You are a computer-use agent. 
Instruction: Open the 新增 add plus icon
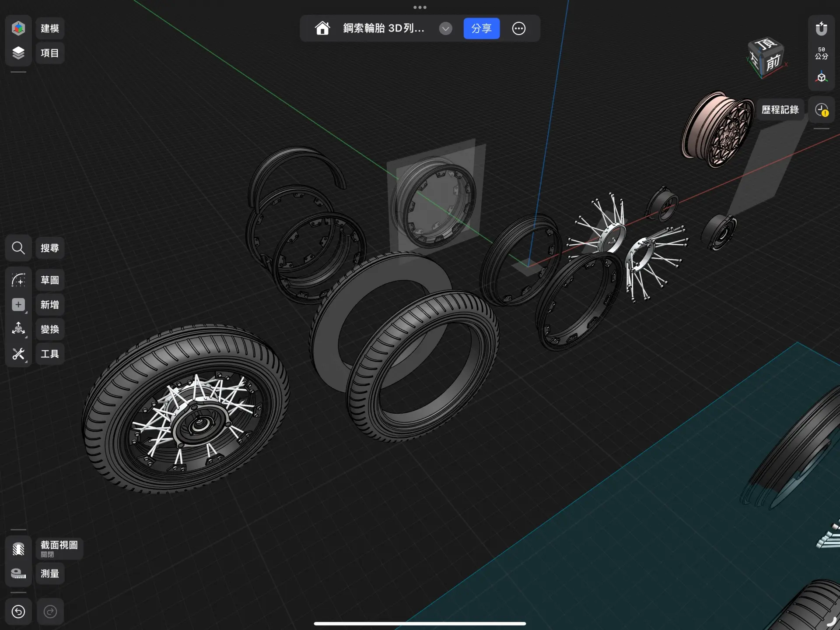point(18,305)
